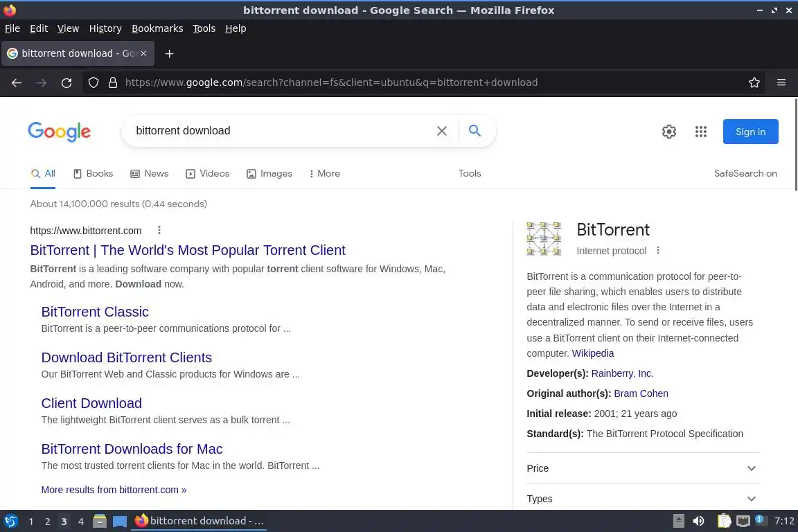Click the update notification tray icon
The height and width of the screenshot is (532, 798).
click(x=760, y=520)
